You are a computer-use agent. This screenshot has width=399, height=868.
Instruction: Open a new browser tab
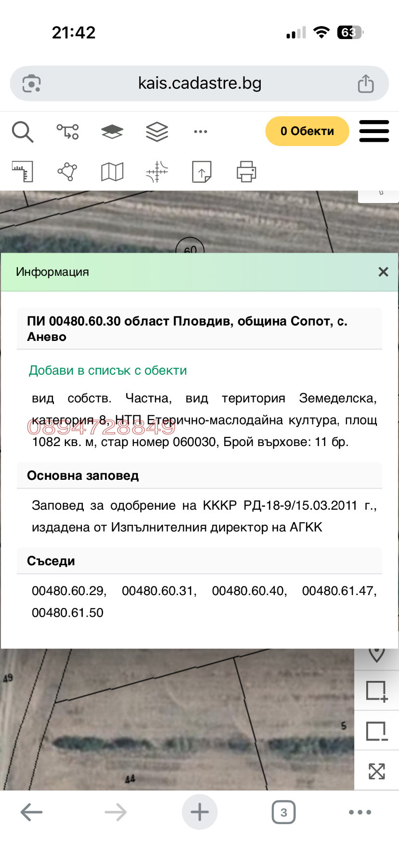point(199,812)
